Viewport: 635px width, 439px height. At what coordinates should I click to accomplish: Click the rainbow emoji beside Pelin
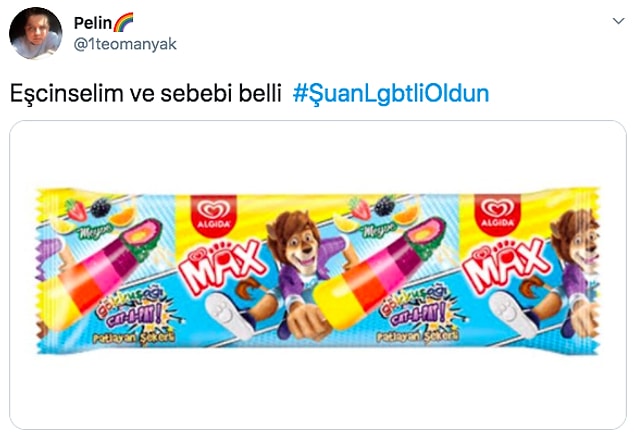point(123,22)
